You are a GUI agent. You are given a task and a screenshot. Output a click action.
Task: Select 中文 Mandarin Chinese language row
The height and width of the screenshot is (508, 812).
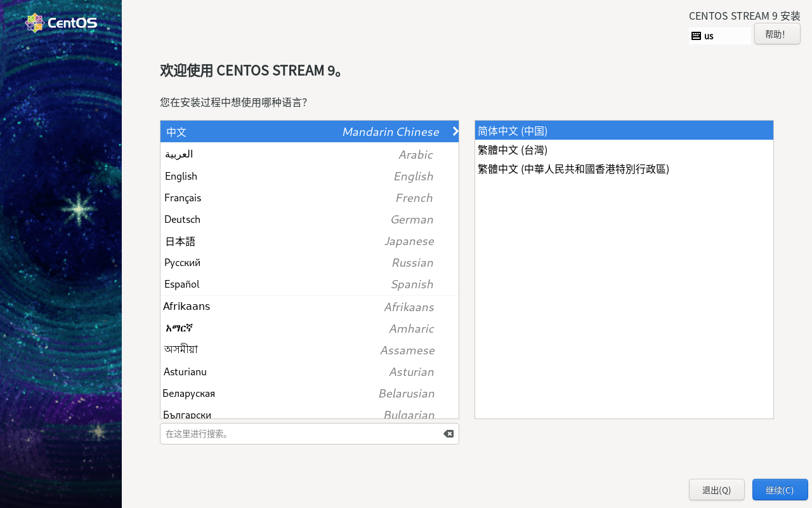tap(310, 131)
